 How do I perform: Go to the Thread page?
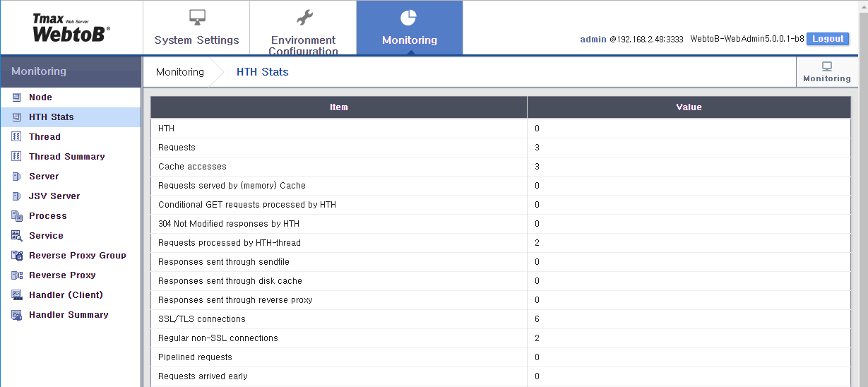click(44, 137)
